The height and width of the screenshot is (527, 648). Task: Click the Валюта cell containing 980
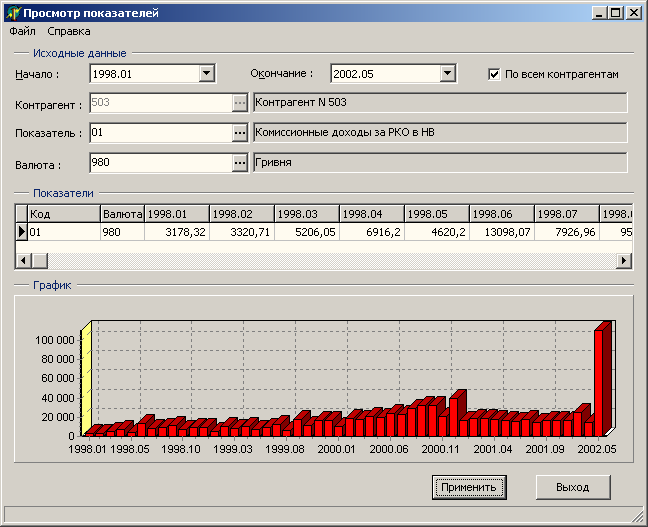point(123,232)
